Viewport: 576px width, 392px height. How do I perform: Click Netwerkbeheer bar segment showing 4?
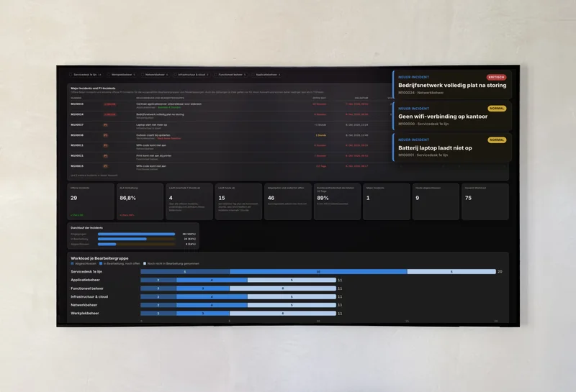[x=212, y=305]
